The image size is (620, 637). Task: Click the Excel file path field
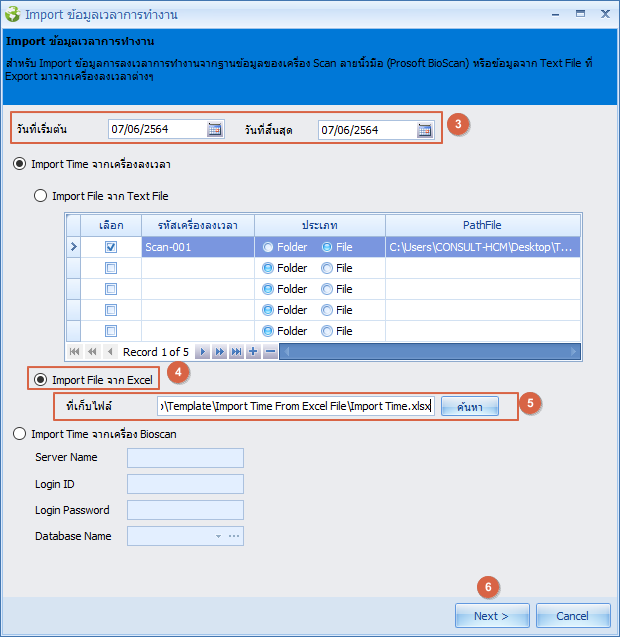(296, 406)
